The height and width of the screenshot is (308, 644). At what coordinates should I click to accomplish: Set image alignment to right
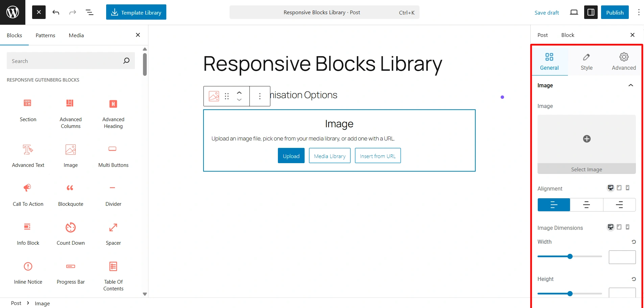pyautogui.click(x=619, y=205)
